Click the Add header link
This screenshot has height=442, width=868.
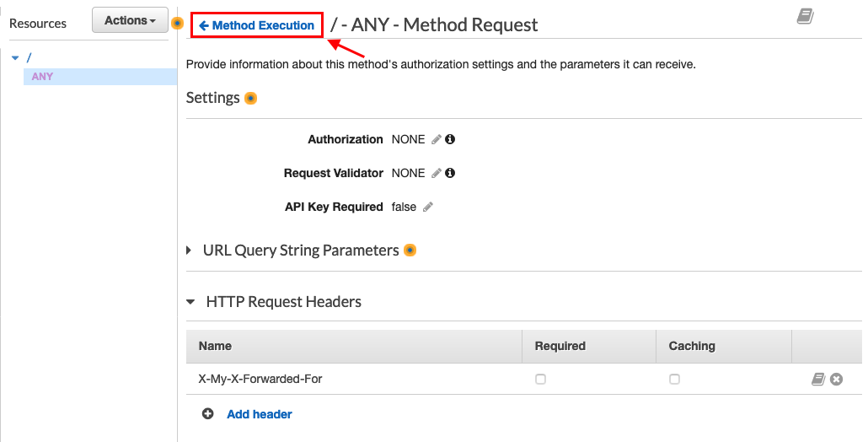260,414
